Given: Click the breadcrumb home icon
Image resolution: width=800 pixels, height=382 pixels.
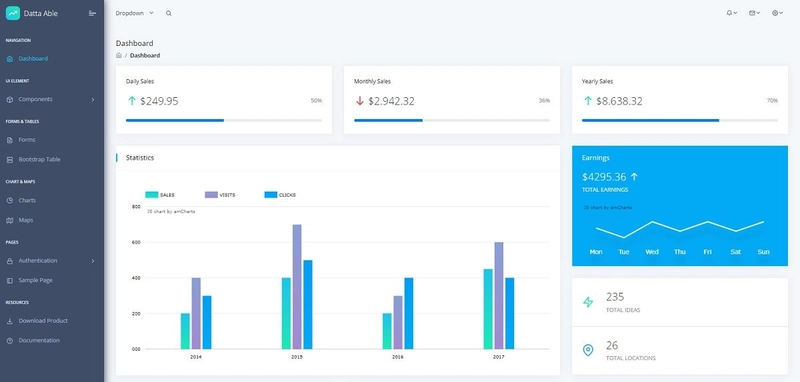Looking at the screenshot, I should (x=119, y=55).
